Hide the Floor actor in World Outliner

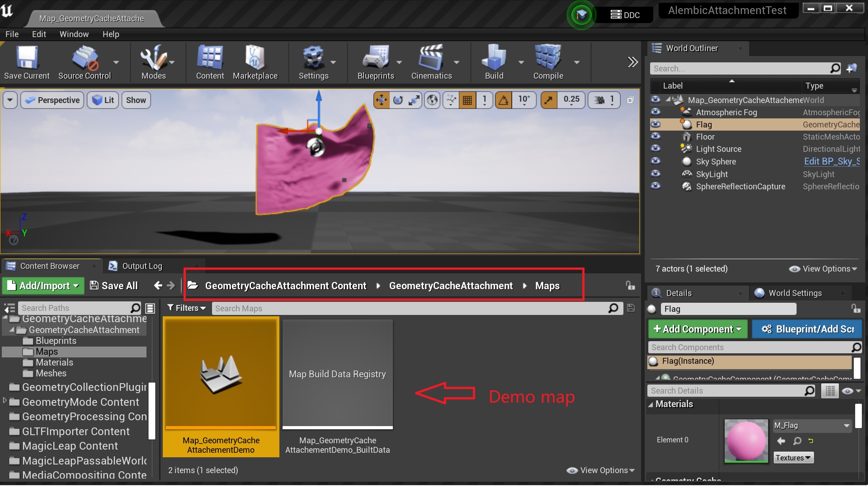[x=656, y=136]
